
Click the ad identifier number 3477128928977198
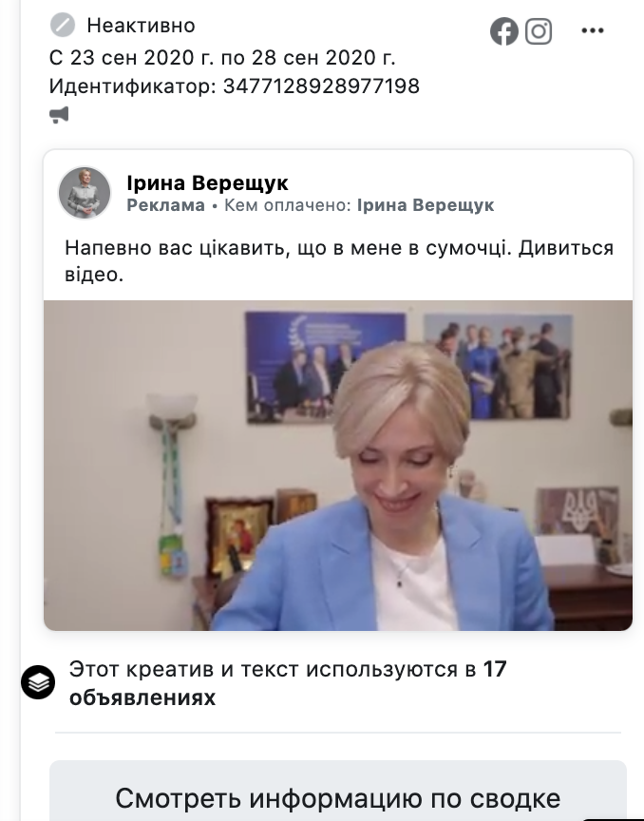point(321,86)
